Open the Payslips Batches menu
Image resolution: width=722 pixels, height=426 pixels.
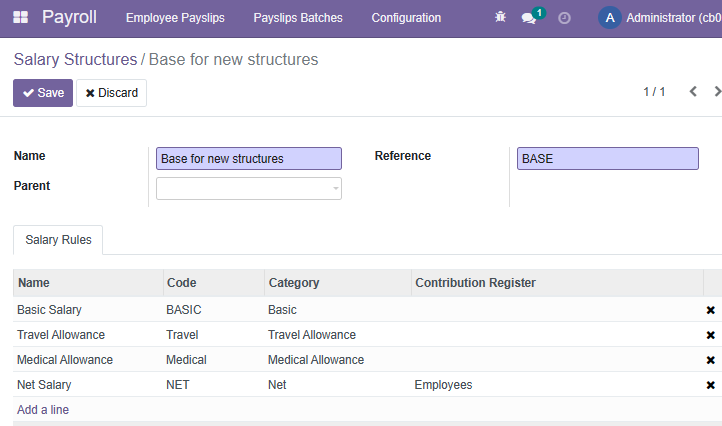tap(298, 18)
